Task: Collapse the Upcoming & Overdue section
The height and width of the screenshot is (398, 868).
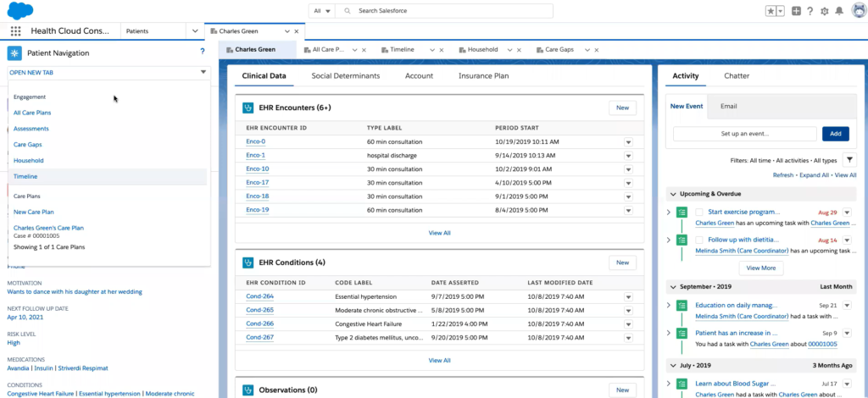Action: [x=673, y=194]
